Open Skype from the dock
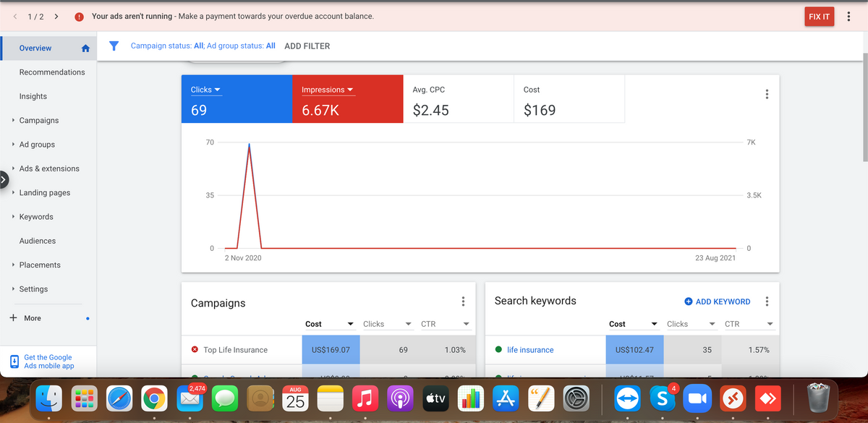The width and height of the screenshot is (868, 423). [662, 399]
